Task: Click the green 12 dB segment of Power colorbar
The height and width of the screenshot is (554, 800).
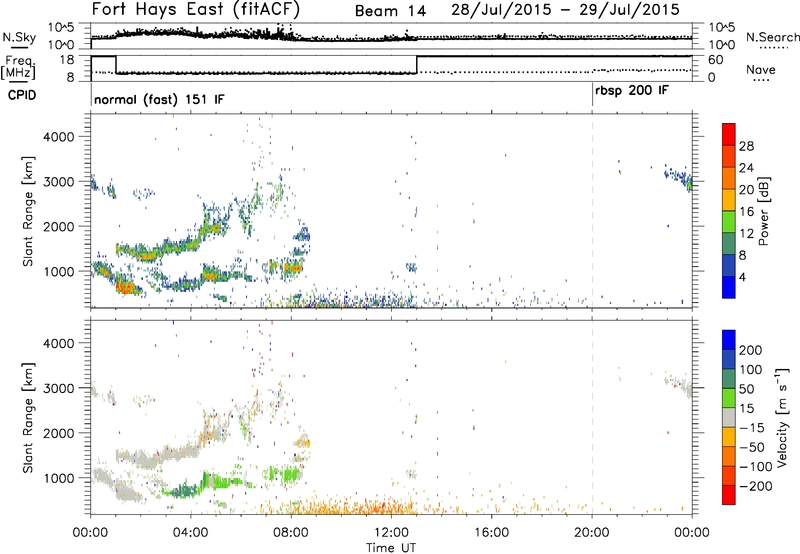Action: (x=729, y=221)
